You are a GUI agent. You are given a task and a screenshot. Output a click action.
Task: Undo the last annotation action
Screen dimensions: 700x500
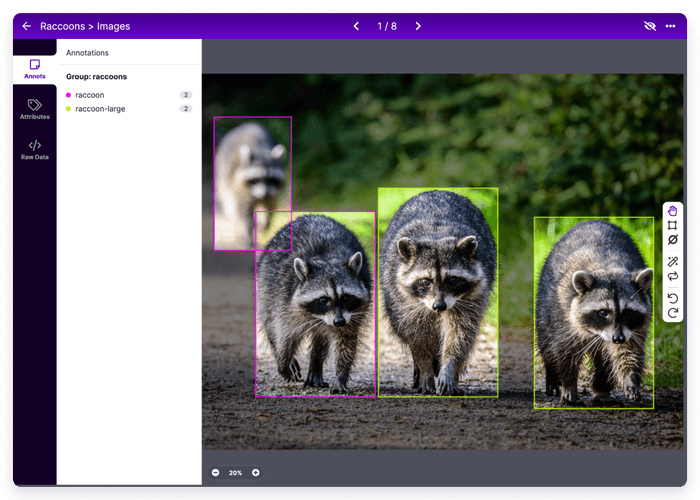click(x=673, y=298)
